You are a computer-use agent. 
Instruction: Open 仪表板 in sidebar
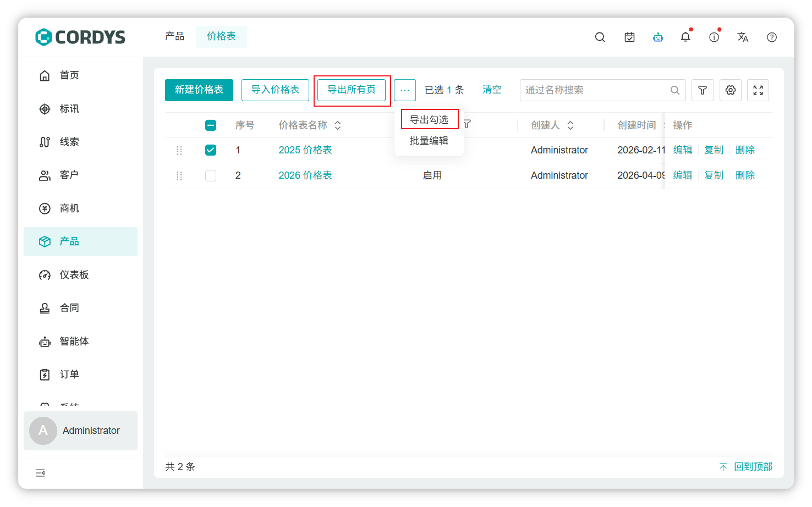80,275
